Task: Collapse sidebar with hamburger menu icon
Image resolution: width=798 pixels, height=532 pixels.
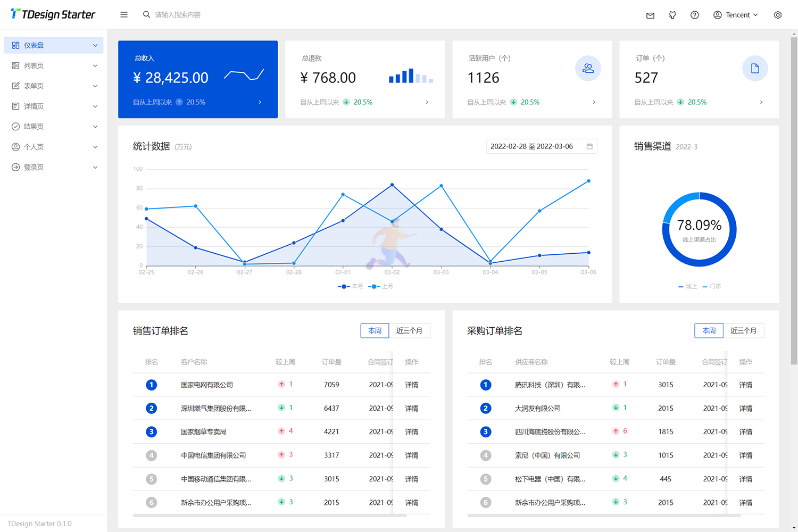Action: [124, 15]
